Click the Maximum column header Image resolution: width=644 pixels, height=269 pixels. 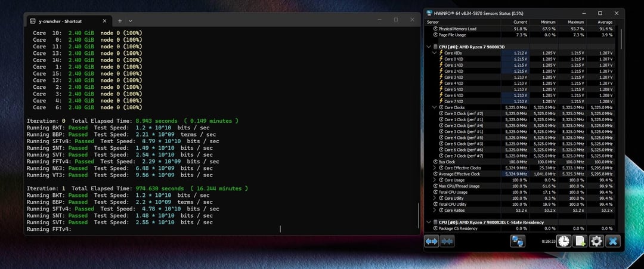[x=575, y=22]
